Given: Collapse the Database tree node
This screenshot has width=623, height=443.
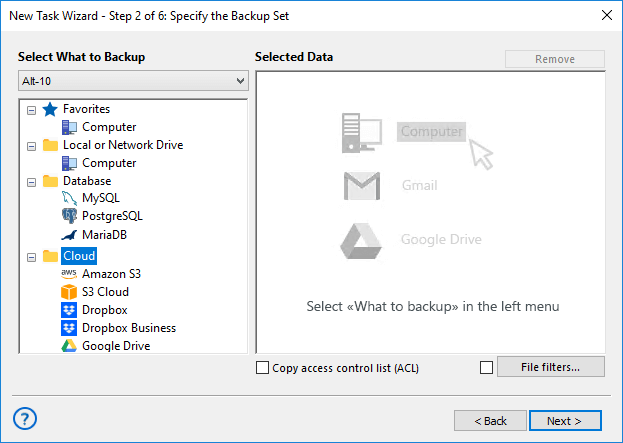Looking at the screenshot, I should [31, 181].
